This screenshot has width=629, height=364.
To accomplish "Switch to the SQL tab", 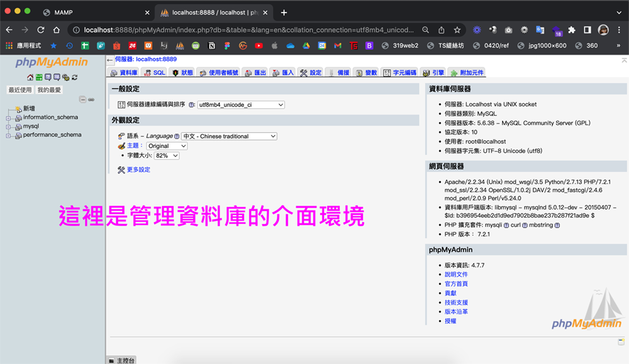I will (x=155, y=73).
